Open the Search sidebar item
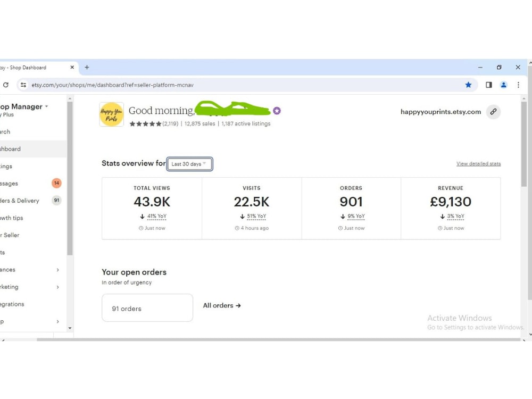 [x=33, y=131]
